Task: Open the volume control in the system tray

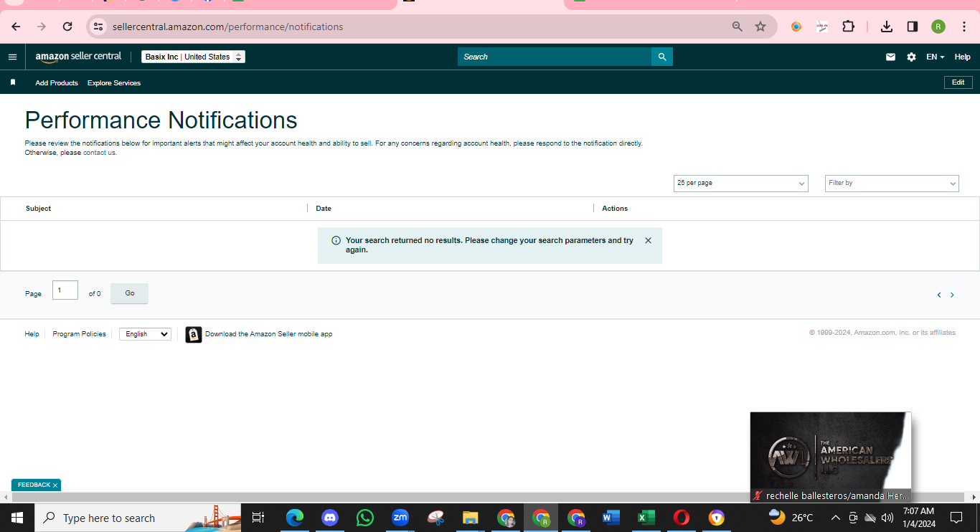Action: tap(887, 518)
